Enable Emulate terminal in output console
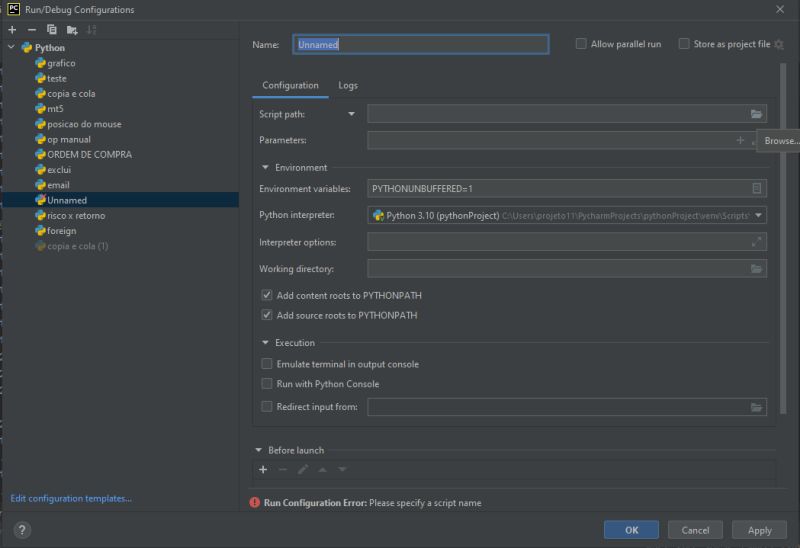 coord(266,364)
